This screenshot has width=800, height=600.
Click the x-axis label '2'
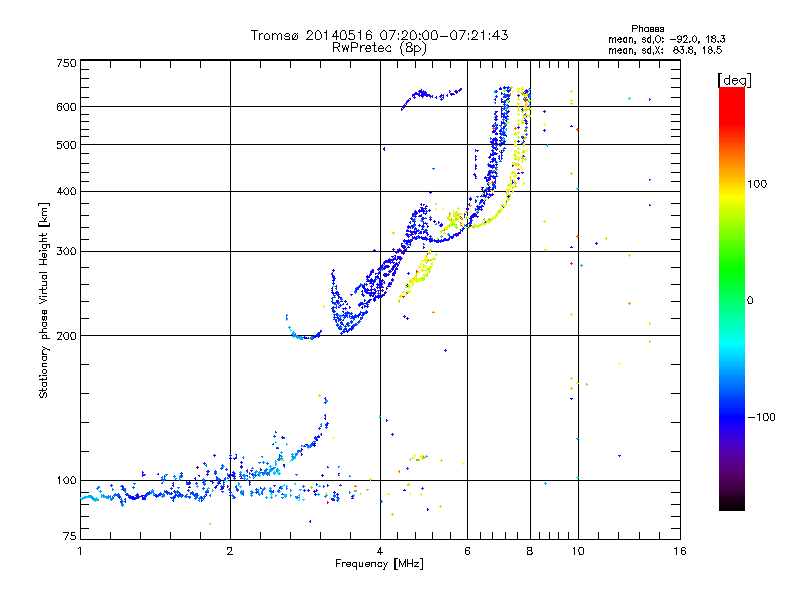click(x=230, y=551)
